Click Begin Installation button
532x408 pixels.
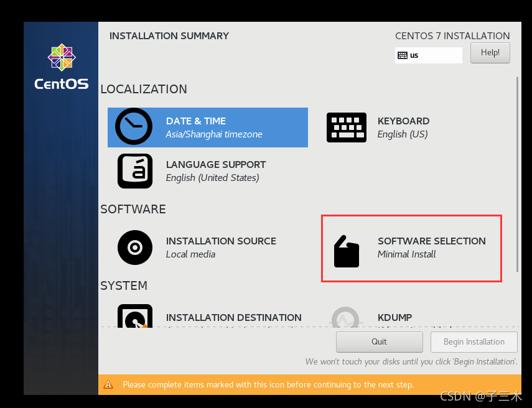pos(474,342)
